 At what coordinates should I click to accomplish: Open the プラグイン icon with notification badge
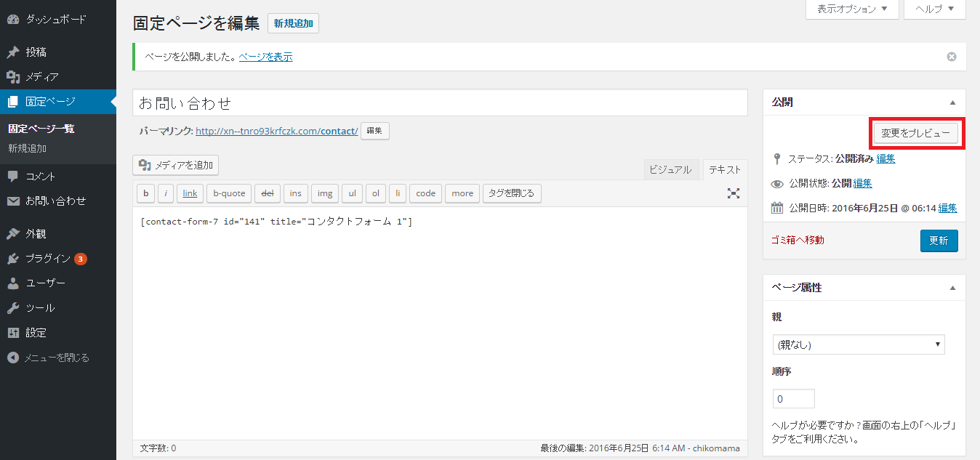pyautogui.click(x=12, y=257)
